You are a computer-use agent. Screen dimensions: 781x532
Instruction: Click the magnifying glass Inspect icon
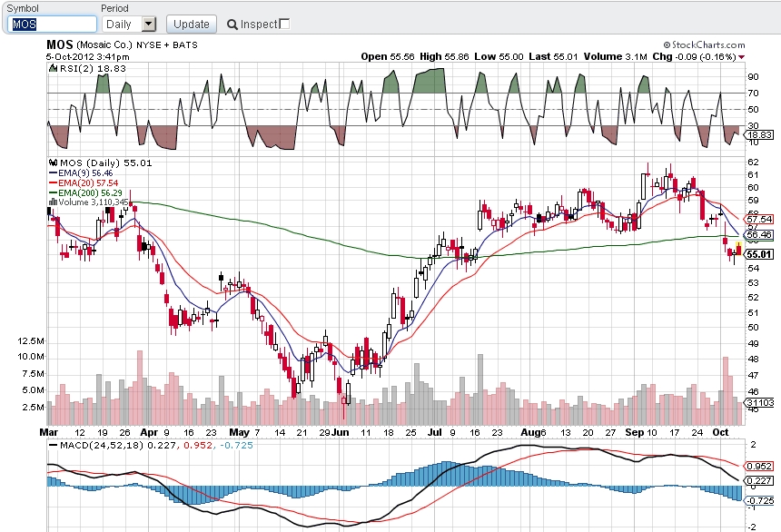232,25
